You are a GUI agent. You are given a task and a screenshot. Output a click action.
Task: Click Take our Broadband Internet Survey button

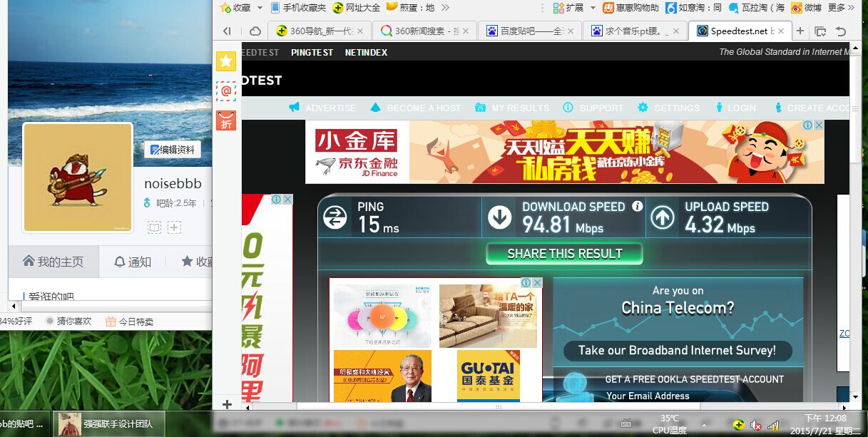click(677, 350)
